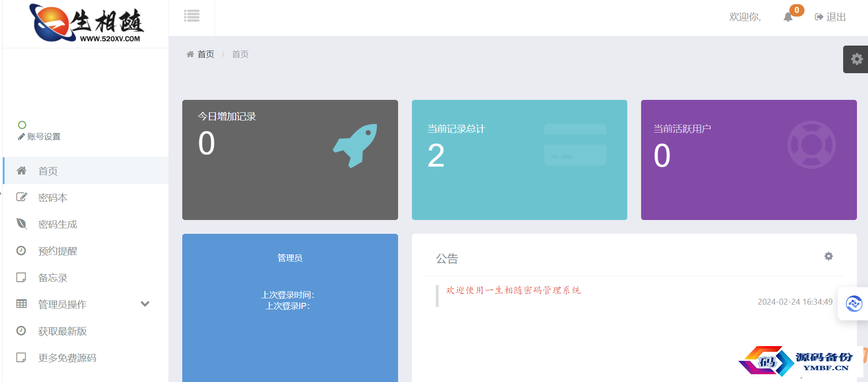
Task: Click the 上次登录时间 label
Action: [288, 295]
